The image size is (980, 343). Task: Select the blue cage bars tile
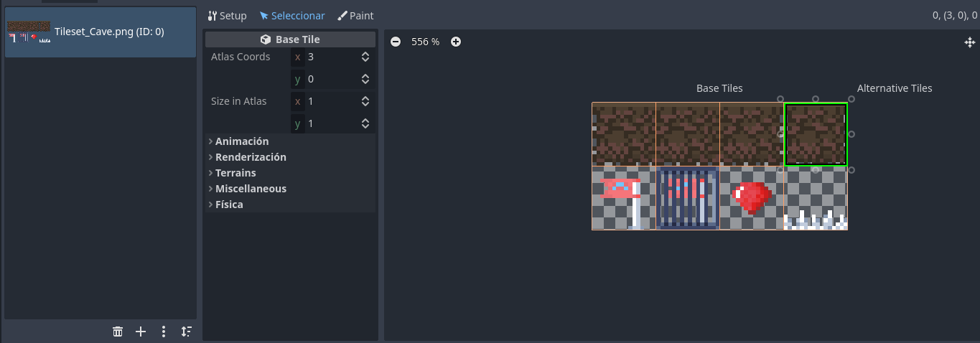click(688, 198)
